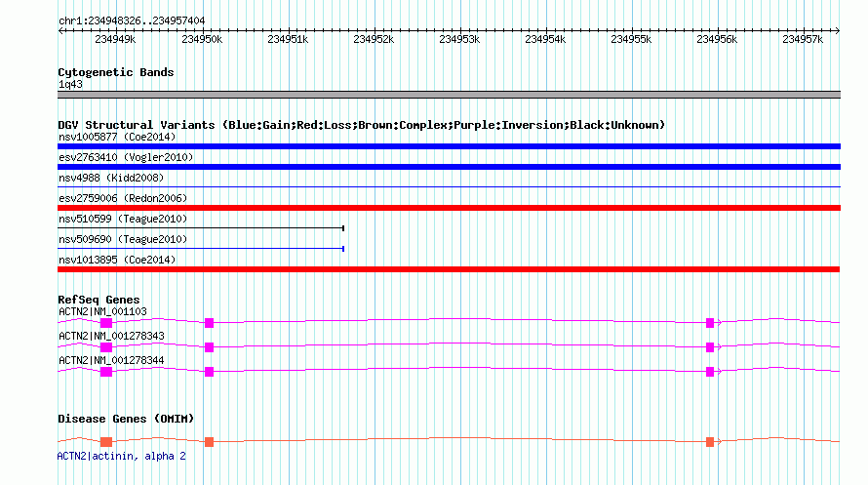Click first exon of ACTN2|NM_001103
868x485 pixels.
tap(106, 323)
